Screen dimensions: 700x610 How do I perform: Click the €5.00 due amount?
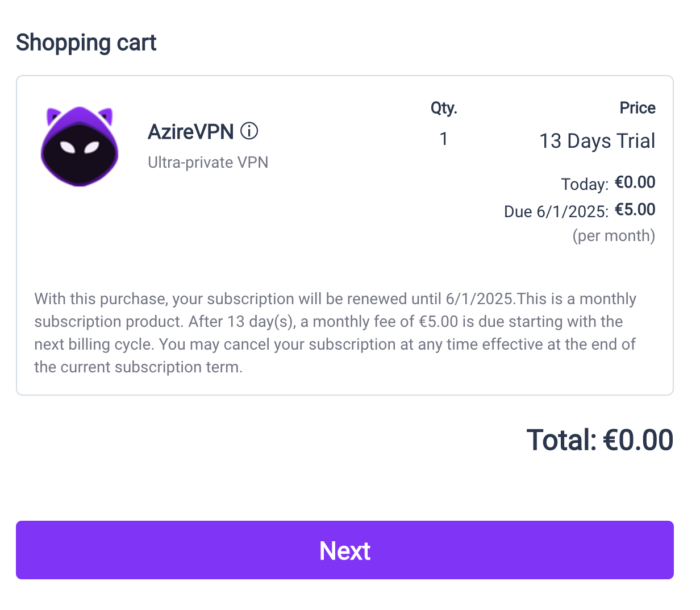click(635, 210)
